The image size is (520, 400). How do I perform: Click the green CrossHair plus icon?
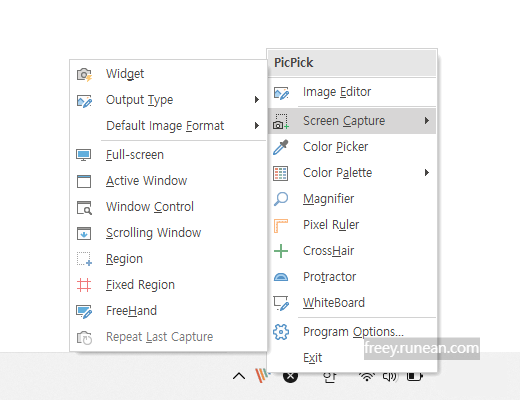281,251
